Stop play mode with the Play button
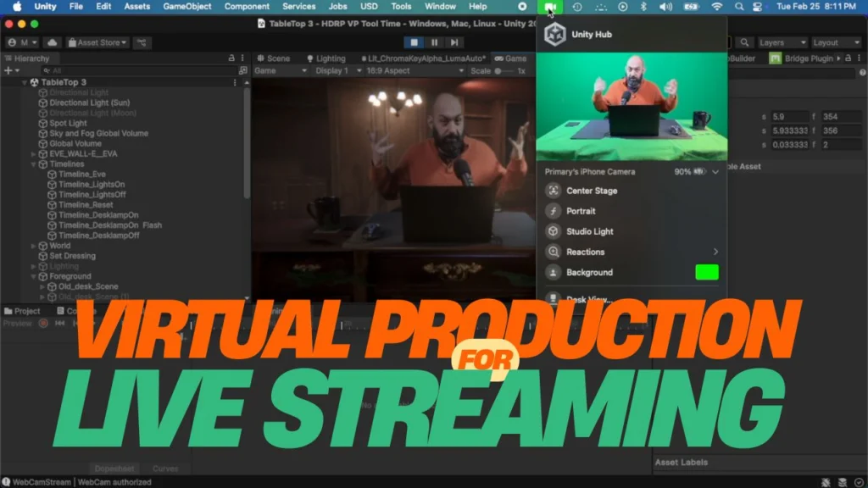Screen dimensions: 868x488 414,42
